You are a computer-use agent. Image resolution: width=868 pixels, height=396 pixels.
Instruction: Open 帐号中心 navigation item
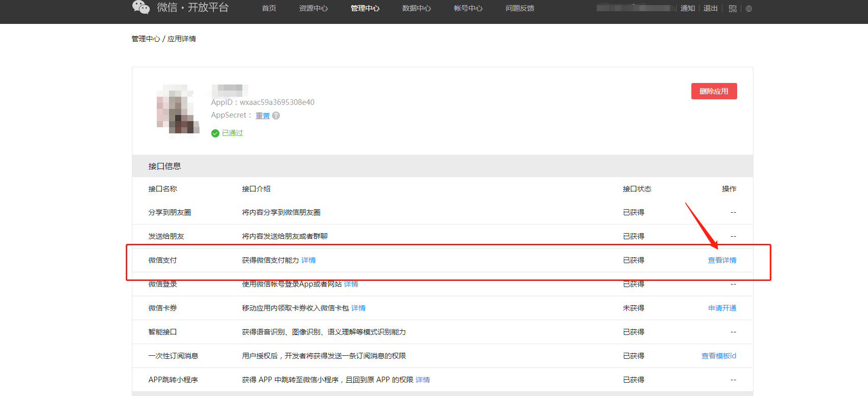468,8
